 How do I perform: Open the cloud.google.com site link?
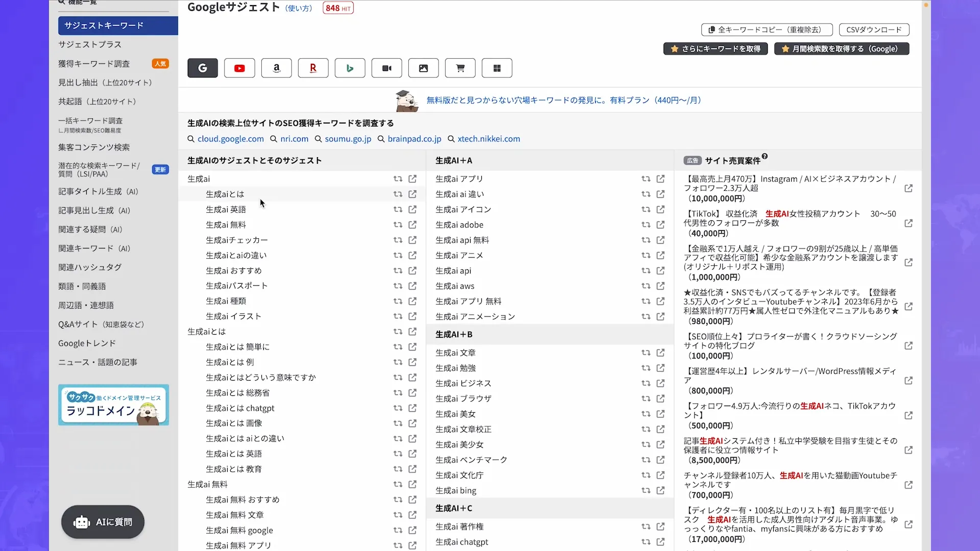coord(230,138)
